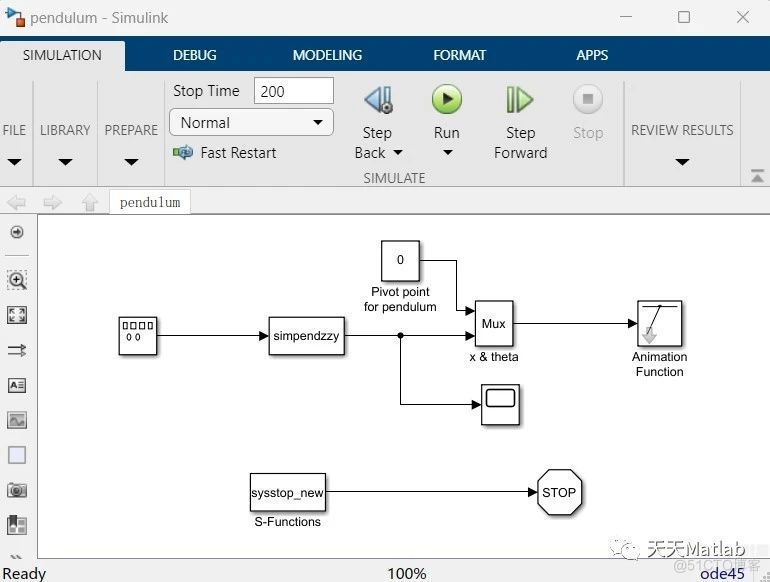The width and height of the screenshot is (770, 582).
Task: Collapse the toolstrip with the minimize arrow
Action: tap(757, 175)
